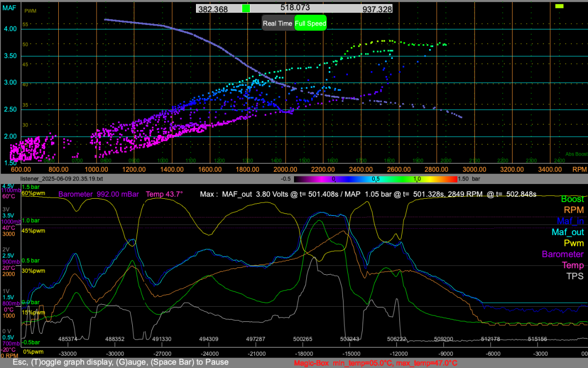This screenshot has height=368, width=588.
Task: Toggle the Full Speed button
Action: [310, 23]
